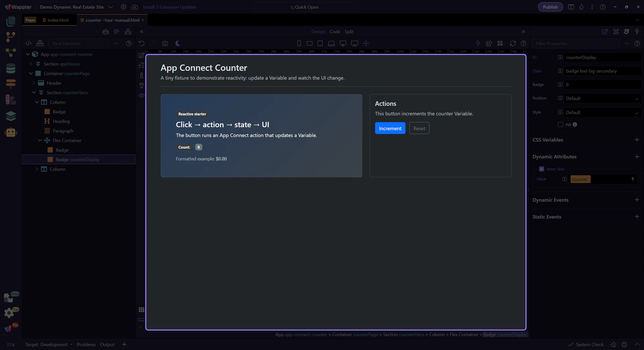Open the Position dropdown
644x350 pixels.
[602, 98]
